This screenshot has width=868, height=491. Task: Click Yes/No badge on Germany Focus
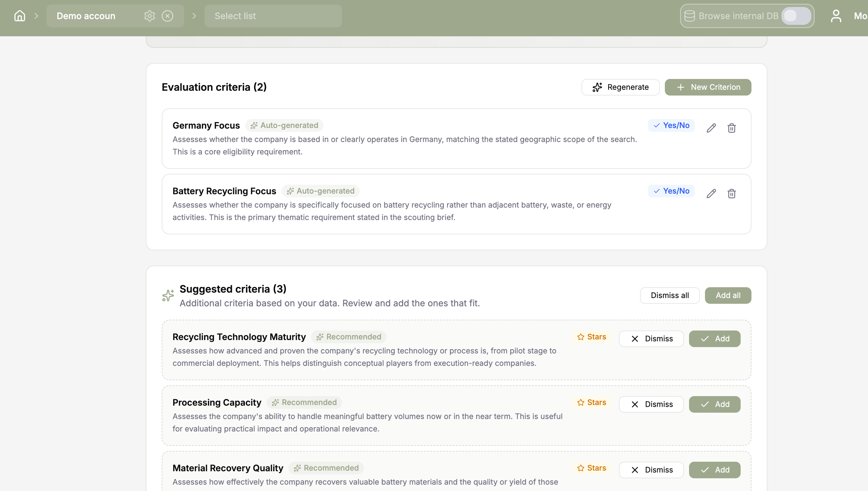[671, 125]
